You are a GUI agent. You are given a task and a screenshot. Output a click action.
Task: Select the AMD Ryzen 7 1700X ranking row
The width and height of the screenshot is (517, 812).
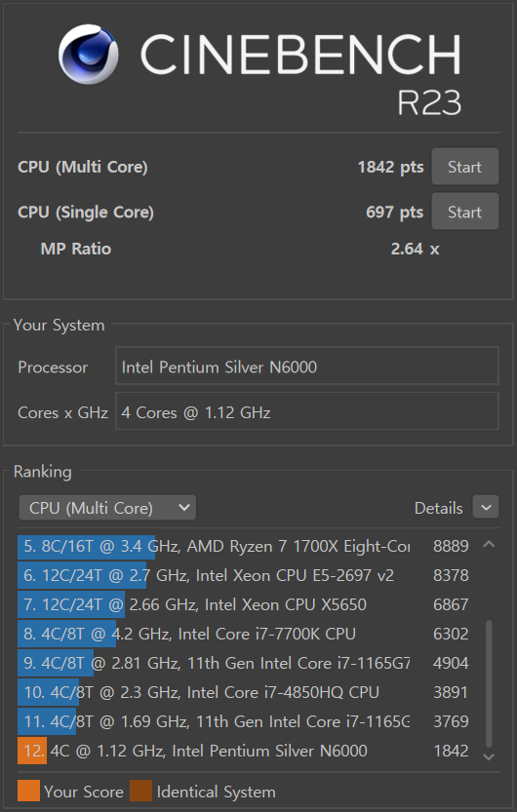246,546
